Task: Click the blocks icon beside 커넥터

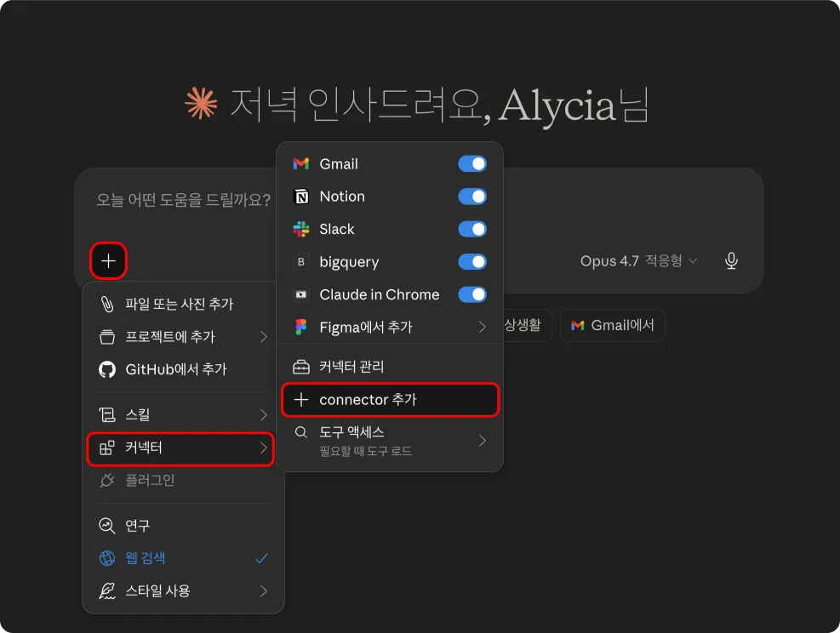Action: click(107, 448)
